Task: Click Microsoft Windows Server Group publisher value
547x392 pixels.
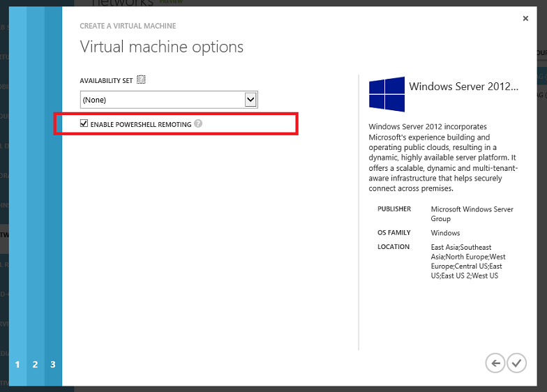Action: coord(472,213)
